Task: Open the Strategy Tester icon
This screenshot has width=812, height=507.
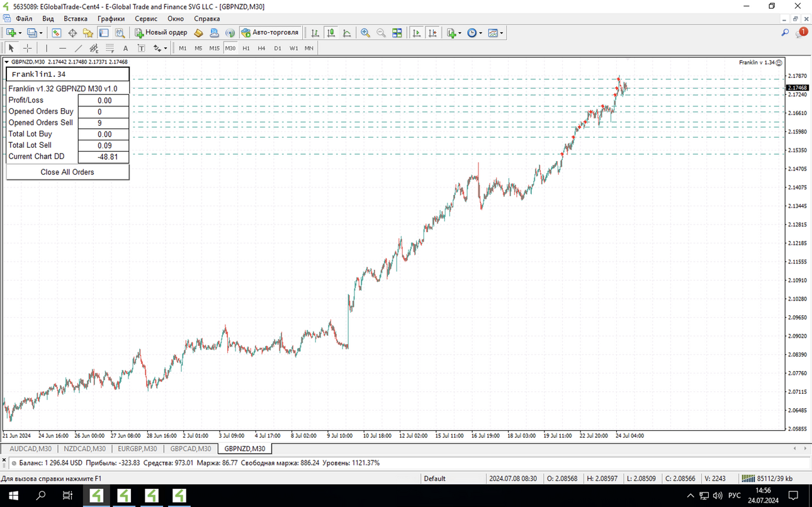Action: 120,33
